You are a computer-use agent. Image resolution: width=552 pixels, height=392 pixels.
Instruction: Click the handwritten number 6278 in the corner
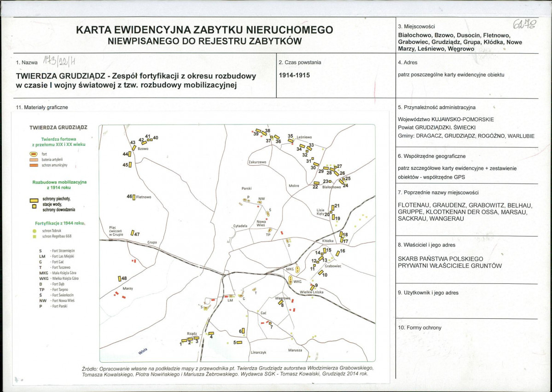(524, 24)
